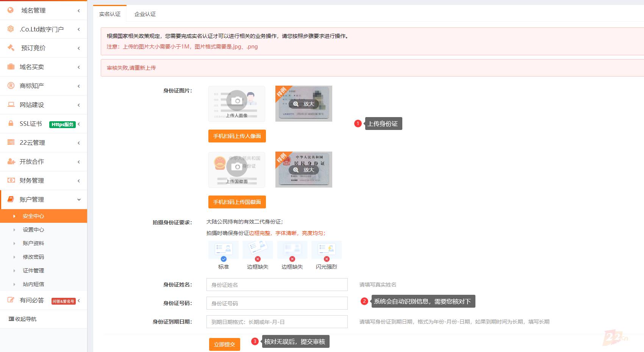Click the SSL证书 lock icon
Viewport: 644px width, 352px height.
click(x=11, y=124)
